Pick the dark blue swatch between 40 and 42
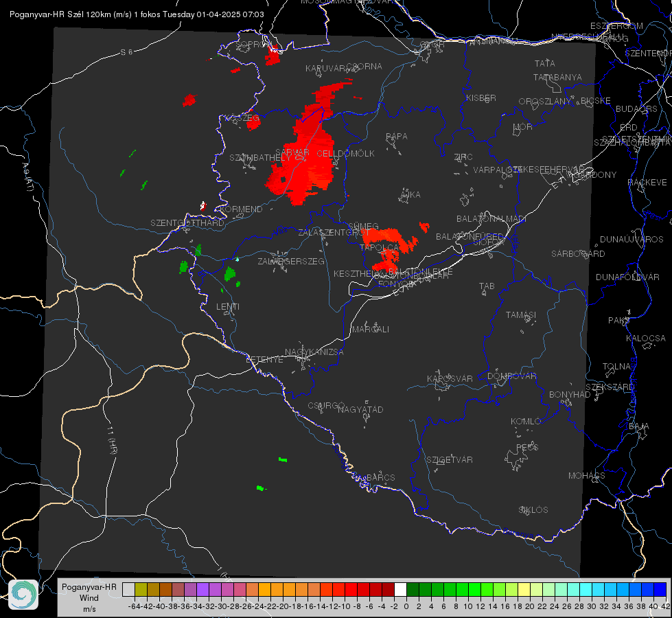The width and height of the screenshot is (672, 618). pyautogui.click(x=660, y=589)
